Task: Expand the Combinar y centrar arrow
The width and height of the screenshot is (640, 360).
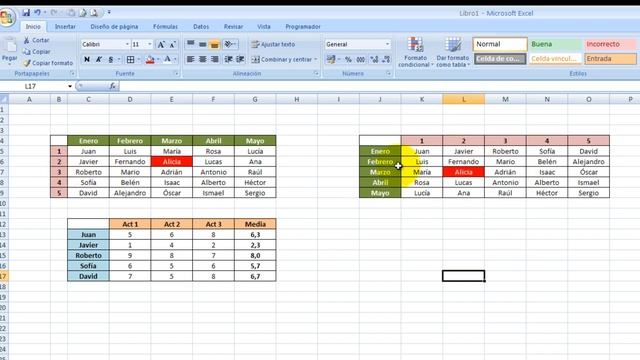Action: pos(316,60)
